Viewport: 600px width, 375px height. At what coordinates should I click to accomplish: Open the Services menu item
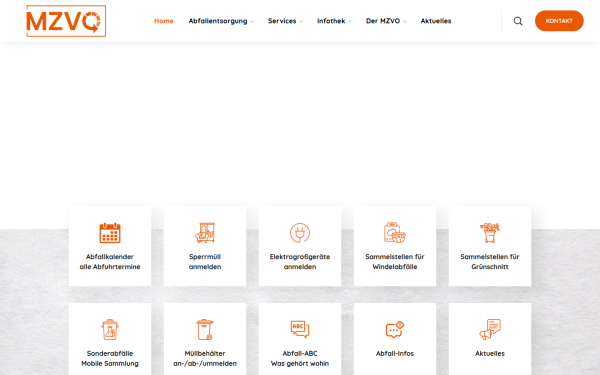tap(282, 21)
